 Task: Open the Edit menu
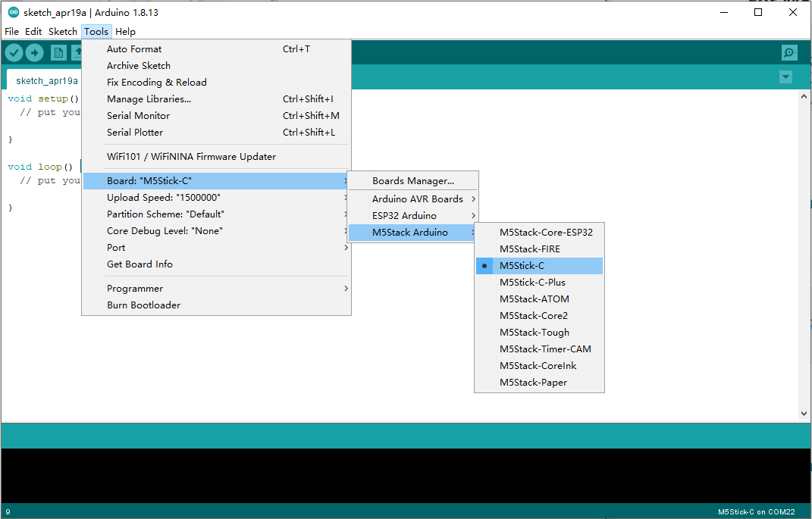tap(33, 32)
